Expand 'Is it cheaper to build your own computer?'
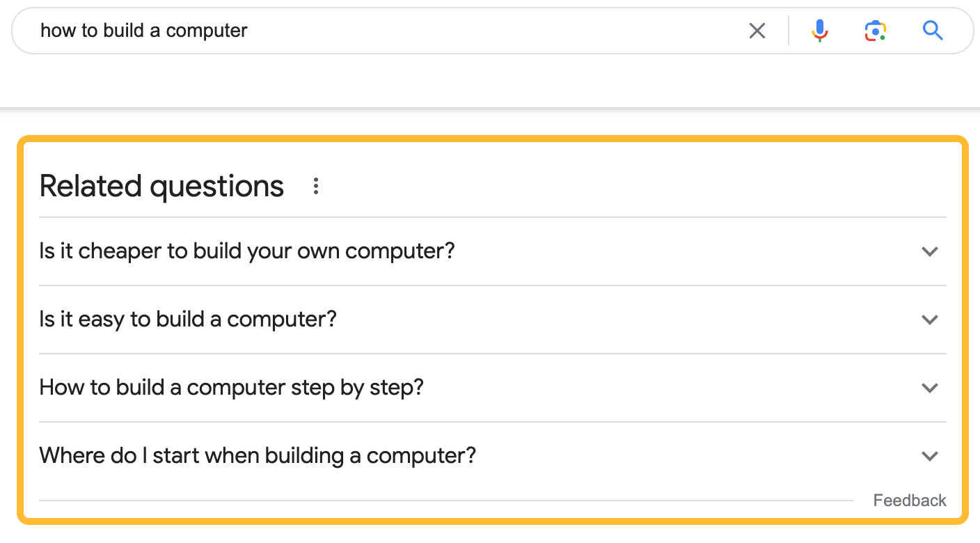 [x=930, y=251]
